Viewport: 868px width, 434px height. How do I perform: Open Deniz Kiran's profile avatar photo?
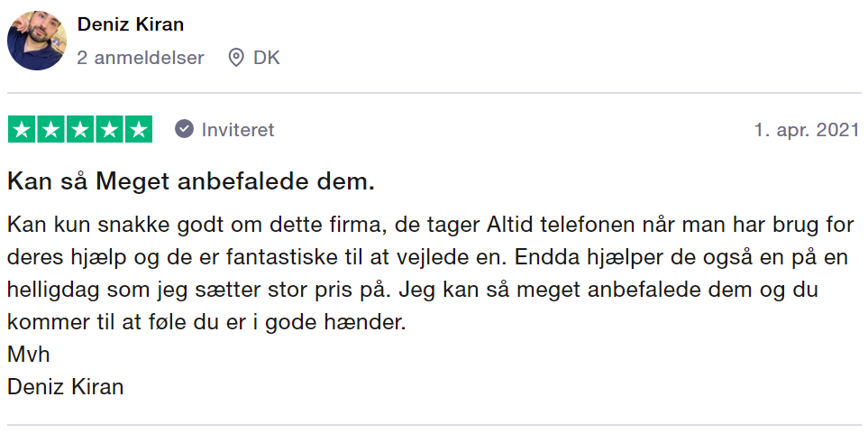pyautogui.click(x=37, y=41)
